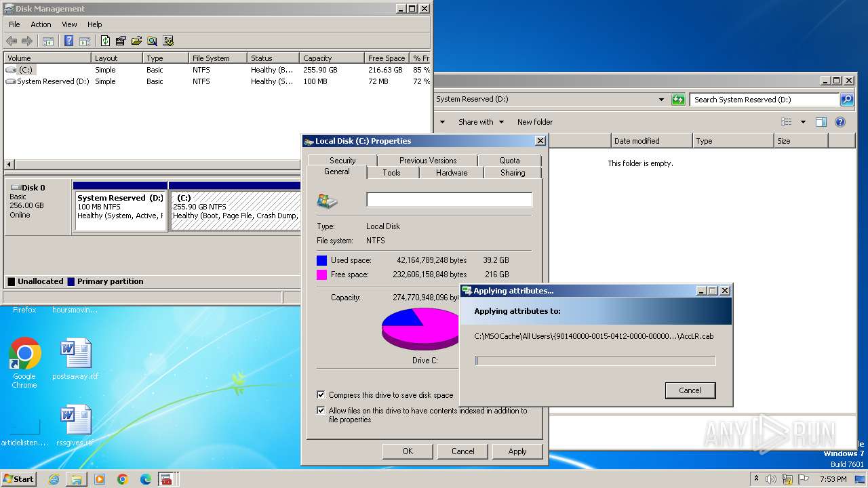This screenshot has width=868, height=488.
Task: Click the Explorer help icon
Action: 840,122
